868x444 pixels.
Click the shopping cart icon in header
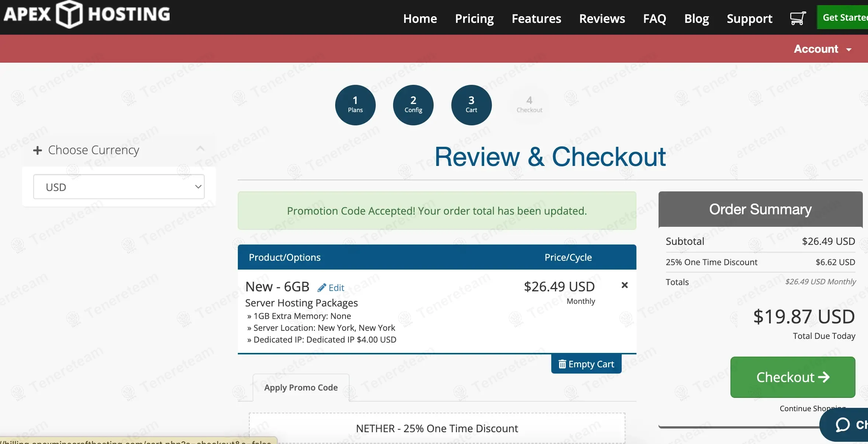pos(797,18)
